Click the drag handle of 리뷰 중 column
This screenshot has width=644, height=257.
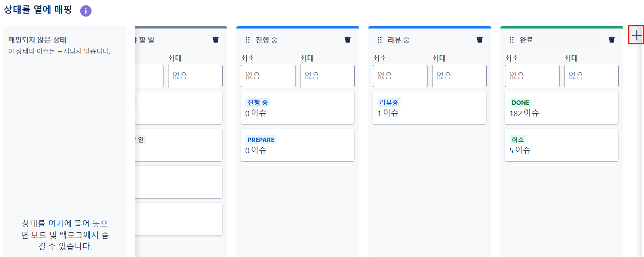pyautogui.click(x=380, y=40)
